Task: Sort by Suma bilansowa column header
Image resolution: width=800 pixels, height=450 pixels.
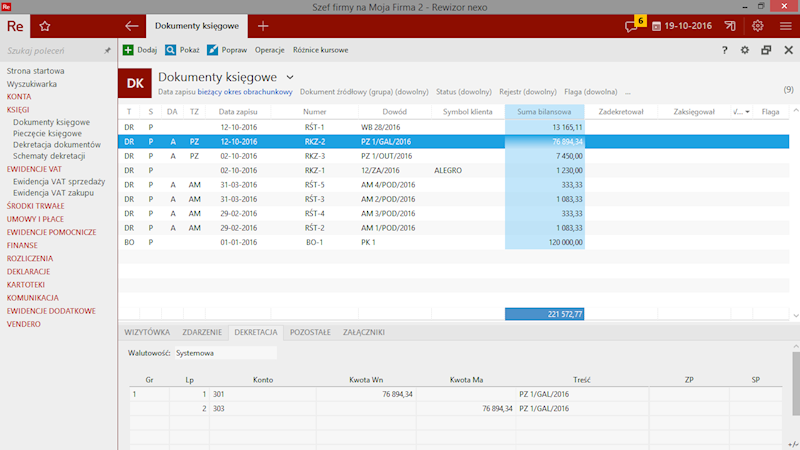Action: pos(544,112)
